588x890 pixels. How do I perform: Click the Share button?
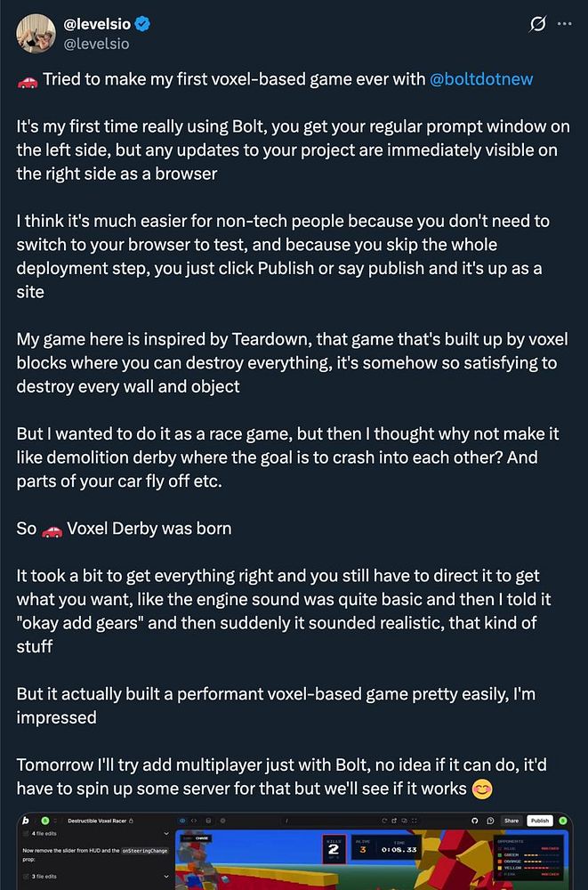[x=511, y=821]
